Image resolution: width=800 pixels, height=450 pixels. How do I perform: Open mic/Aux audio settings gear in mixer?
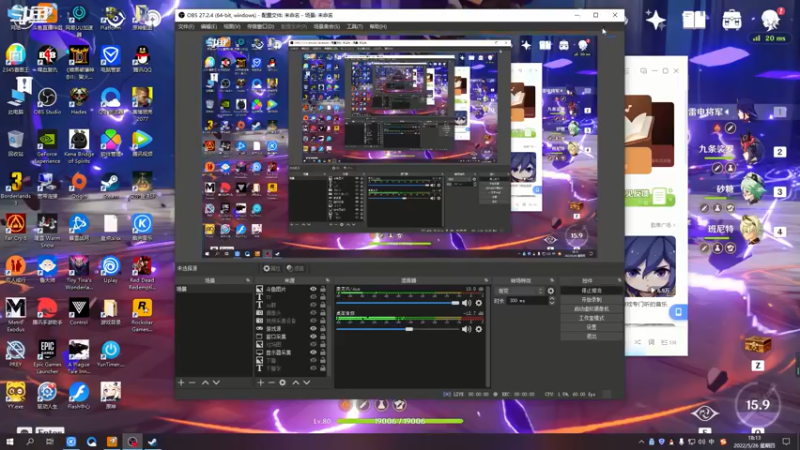(479, 303)
